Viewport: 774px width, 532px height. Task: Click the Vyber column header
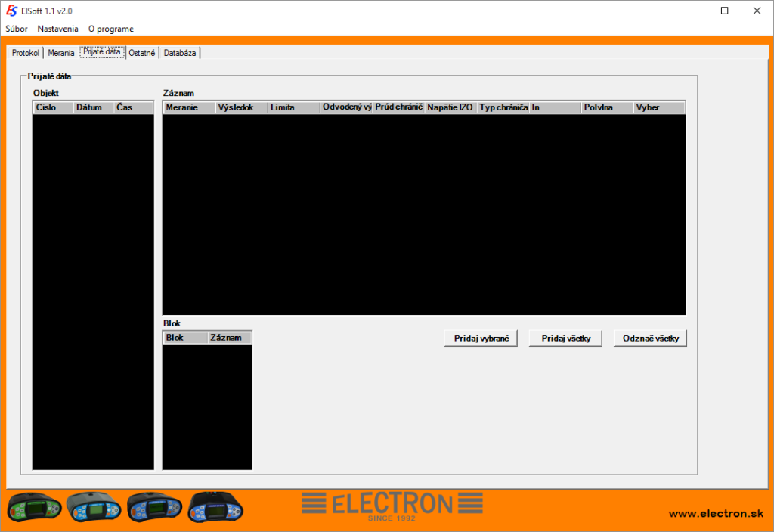[x=648, y=107]
